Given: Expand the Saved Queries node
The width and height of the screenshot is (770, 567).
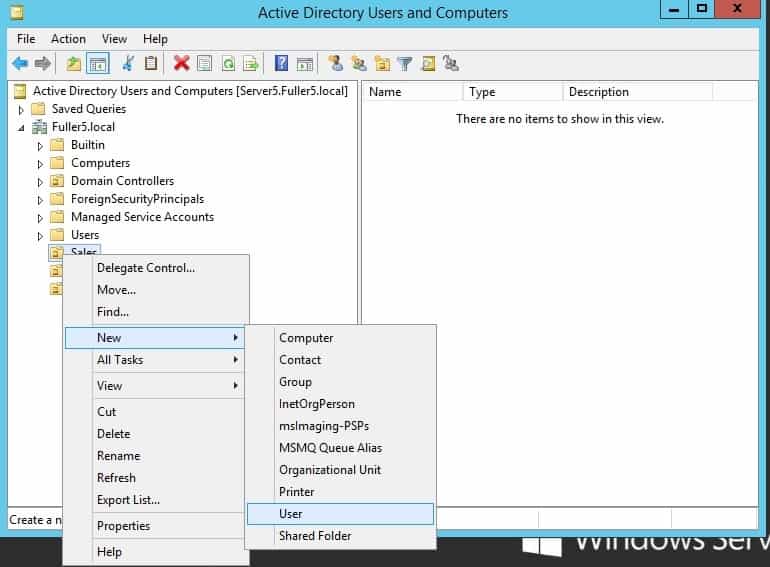Looking at the screenshot, I should coord(21,110).
